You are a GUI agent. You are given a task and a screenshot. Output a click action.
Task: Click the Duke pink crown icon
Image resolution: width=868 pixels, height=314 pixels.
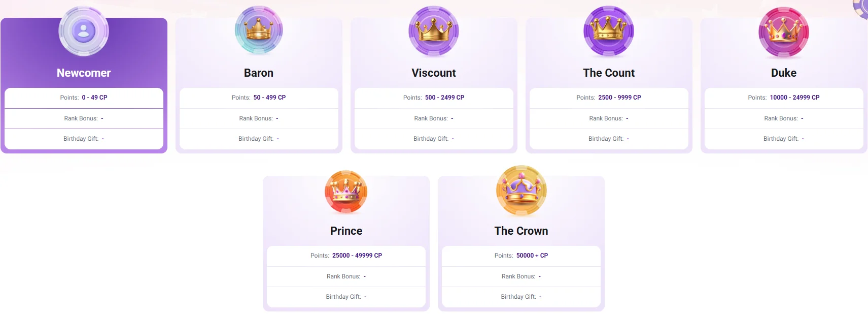783,32
